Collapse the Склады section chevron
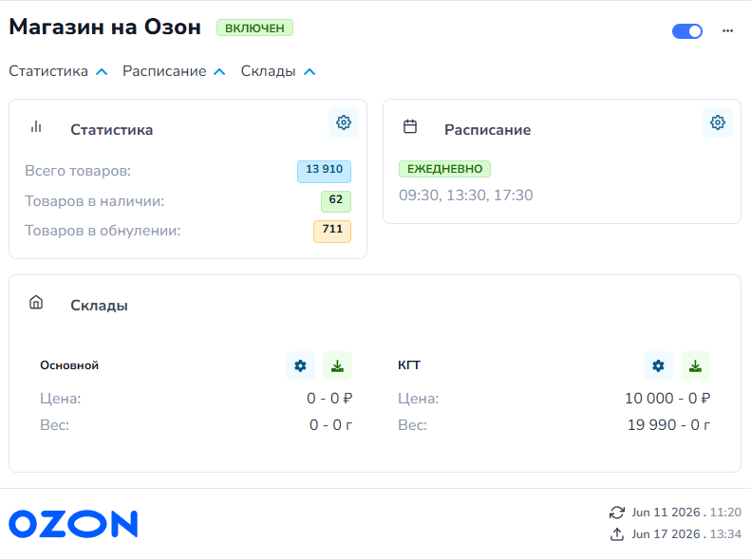This screenshot has height=560, width=751. 310,72
